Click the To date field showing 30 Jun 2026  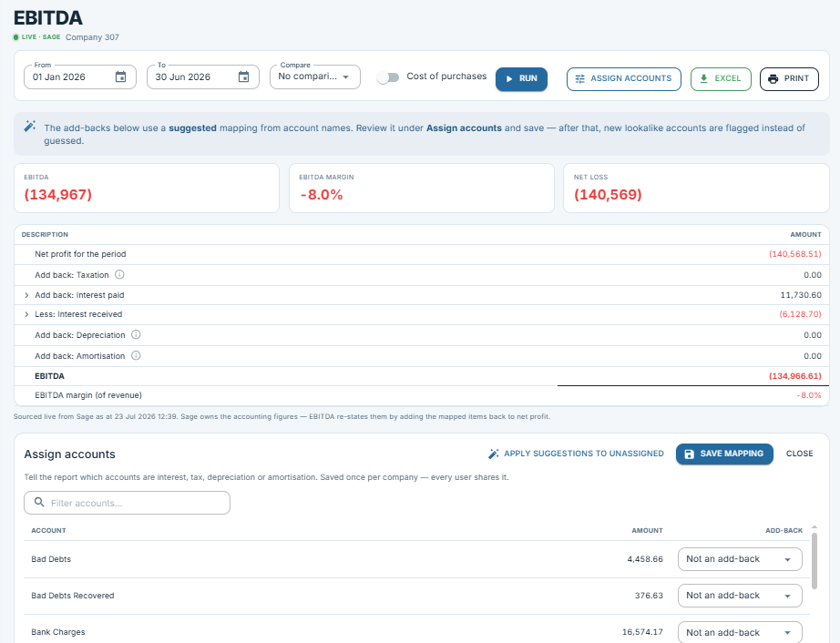[x=203, y=77]
